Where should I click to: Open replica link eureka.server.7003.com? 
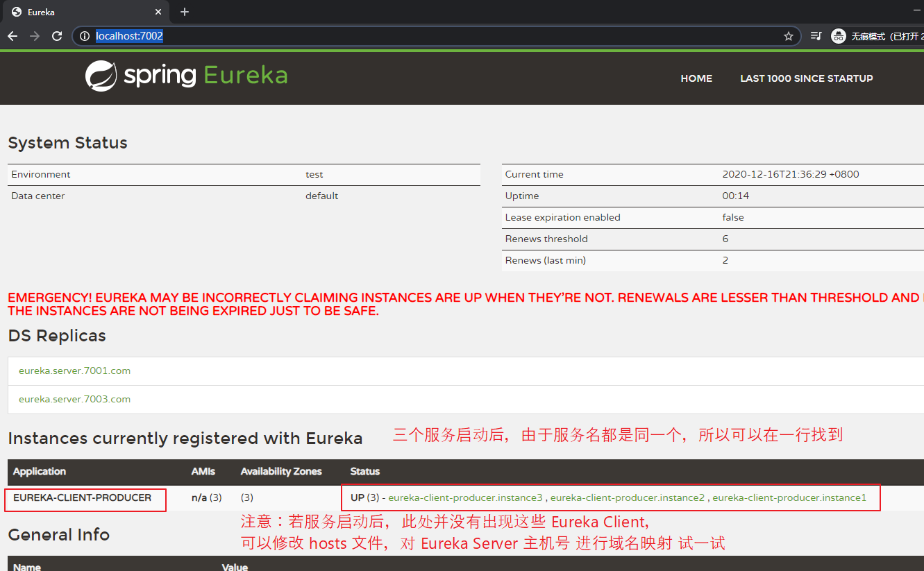click(x=74, y=399)
